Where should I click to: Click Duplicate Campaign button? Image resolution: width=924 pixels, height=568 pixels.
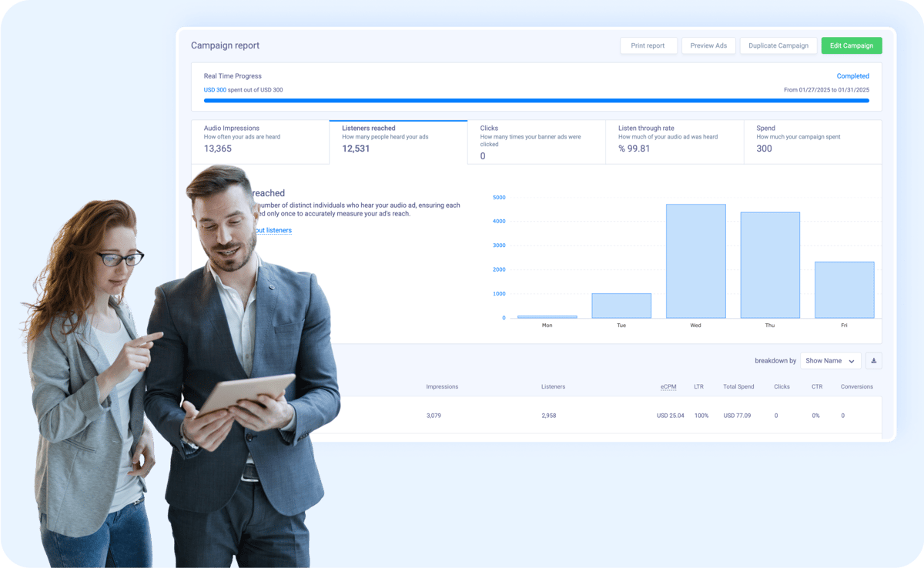pyautogui.click(x=778, y=45)
